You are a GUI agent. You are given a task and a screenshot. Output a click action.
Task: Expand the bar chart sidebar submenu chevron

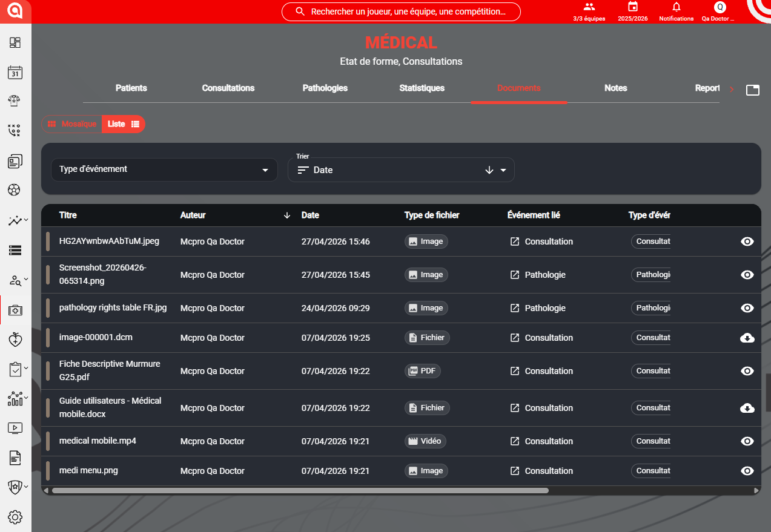tap(26, 398)
